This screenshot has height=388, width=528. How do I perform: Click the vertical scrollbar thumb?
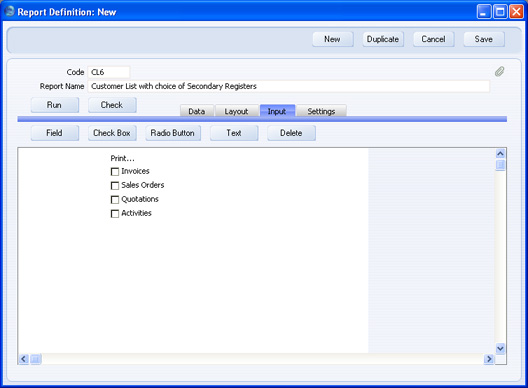(x=500, y=165)
